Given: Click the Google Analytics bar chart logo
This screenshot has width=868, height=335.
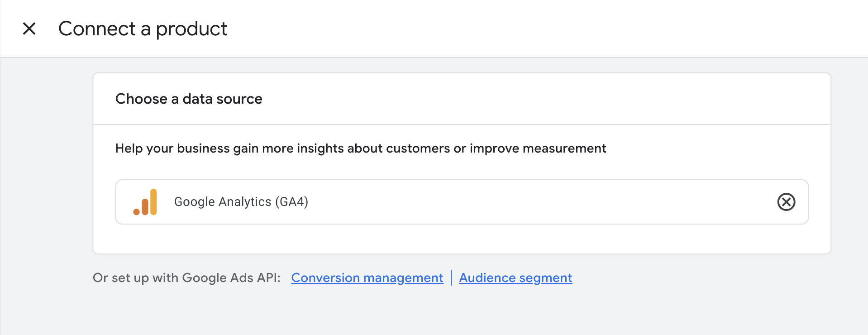Looking at the screenshot, I should pos(145,202).
